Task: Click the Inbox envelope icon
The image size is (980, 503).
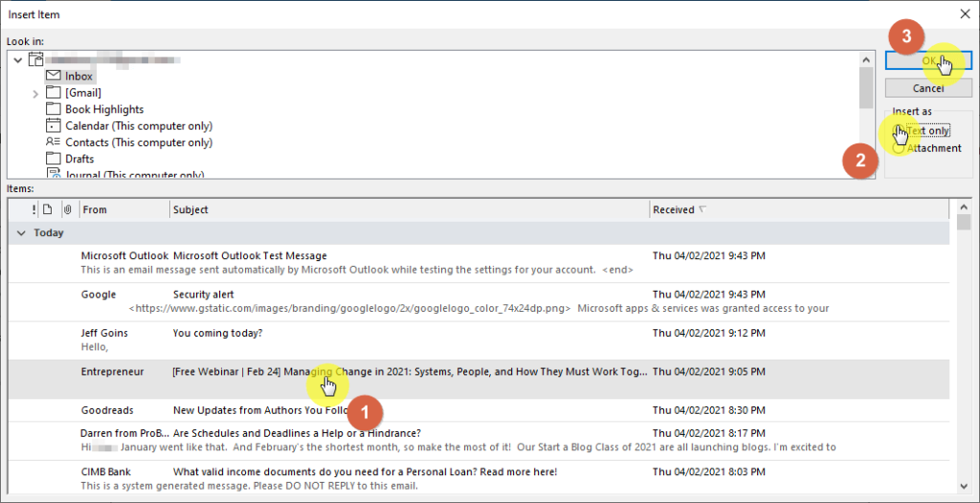Action: click(x=54, y=77)
